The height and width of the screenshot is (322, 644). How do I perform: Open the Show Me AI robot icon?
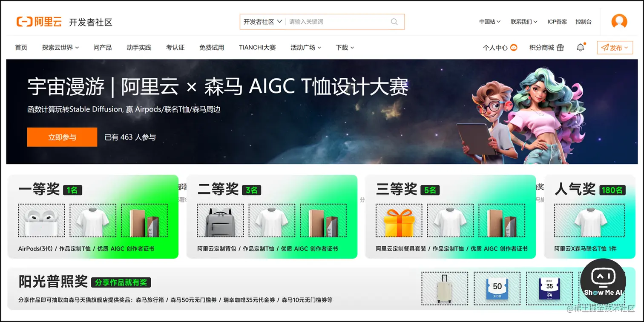click(x=603, y=281)
